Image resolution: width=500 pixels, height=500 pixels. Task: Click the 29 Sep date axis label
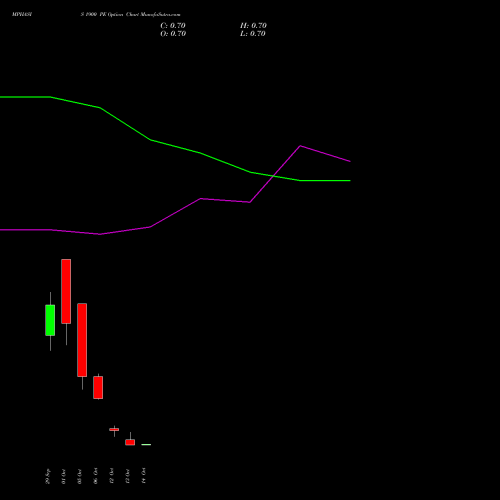[x=48, y=476]
